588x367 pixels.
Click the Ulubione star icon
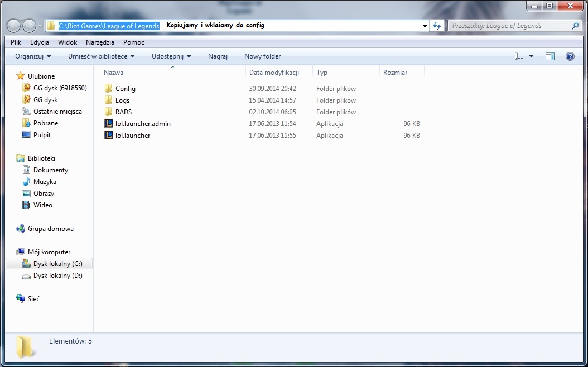point(20,76)
